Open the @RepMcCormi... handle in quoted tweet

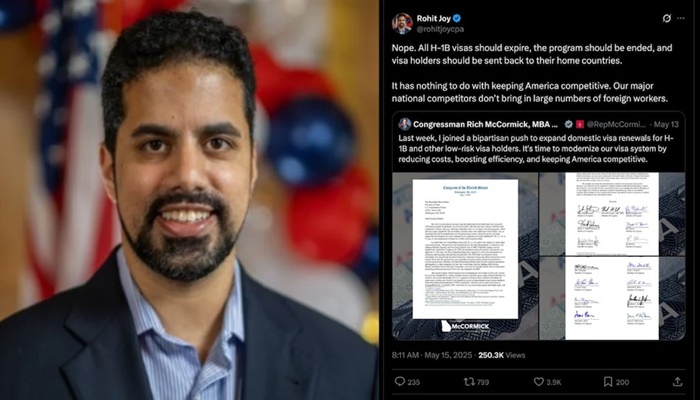coord(616,125)
